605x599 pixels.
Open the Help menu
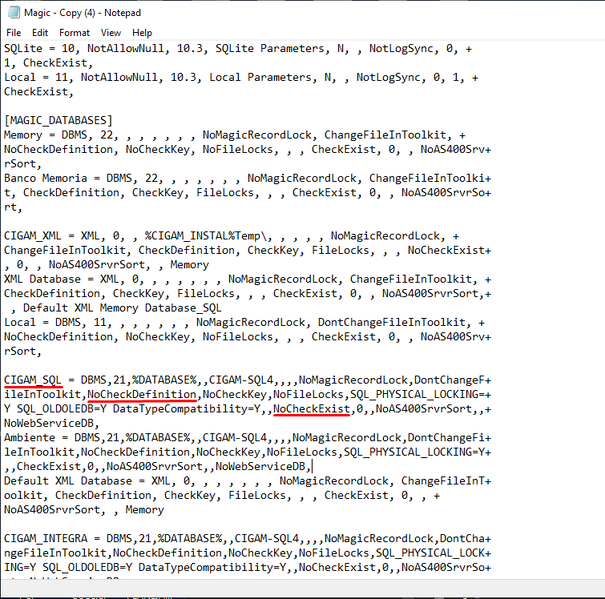coord(142,33)
